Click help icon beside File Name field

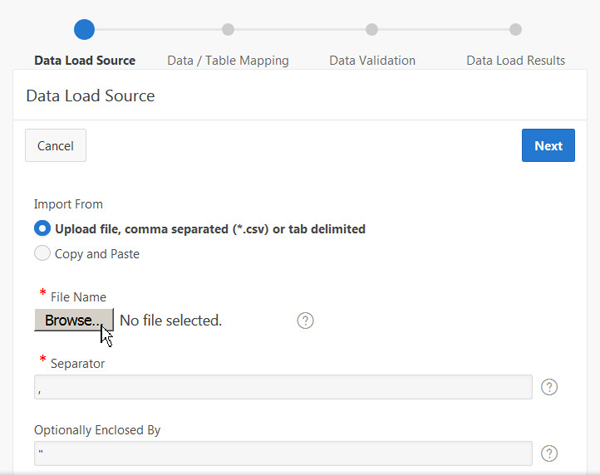pos(306,320)
